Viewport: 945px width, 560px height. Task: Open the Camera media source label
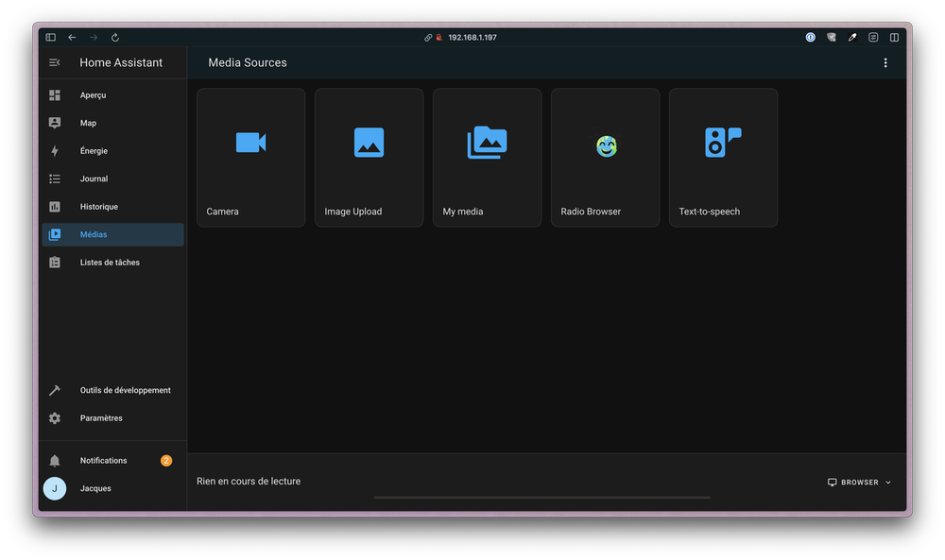tap(222, 212)
